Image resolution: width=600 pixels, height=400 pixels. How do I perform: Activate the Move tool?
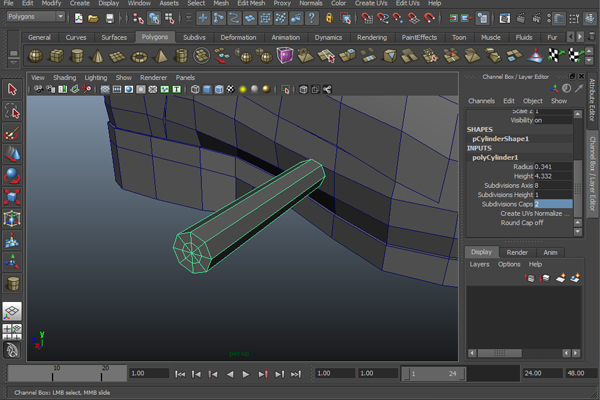click(x=12, y=154)
